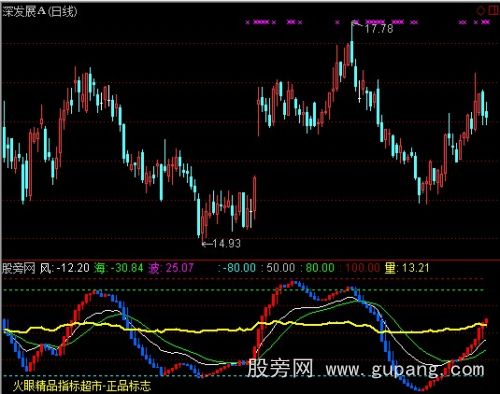Viewport: 500px width, 394px height.
Task: Click the 风: -12.20 indicator value
Action: pos(65,268)
